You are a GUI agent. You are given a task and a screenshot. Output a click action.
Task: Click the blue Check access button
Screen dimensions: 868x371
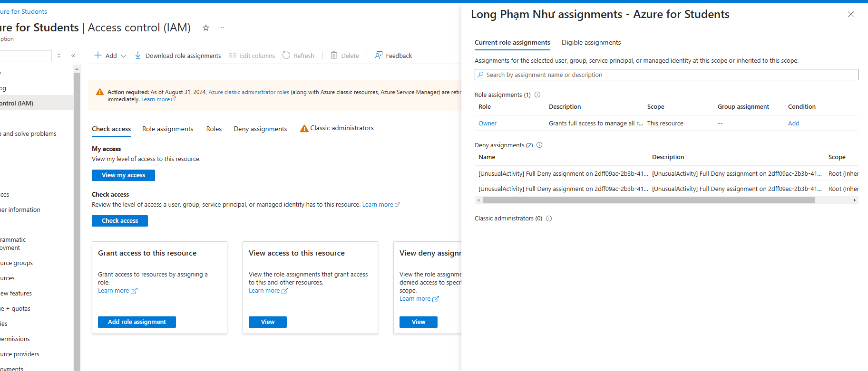[120, 221]
